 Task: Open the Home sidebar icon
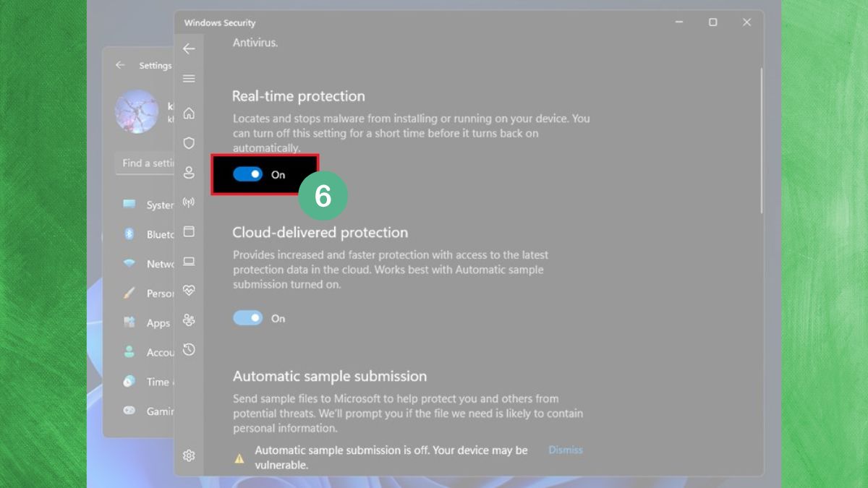pos(189,114)
